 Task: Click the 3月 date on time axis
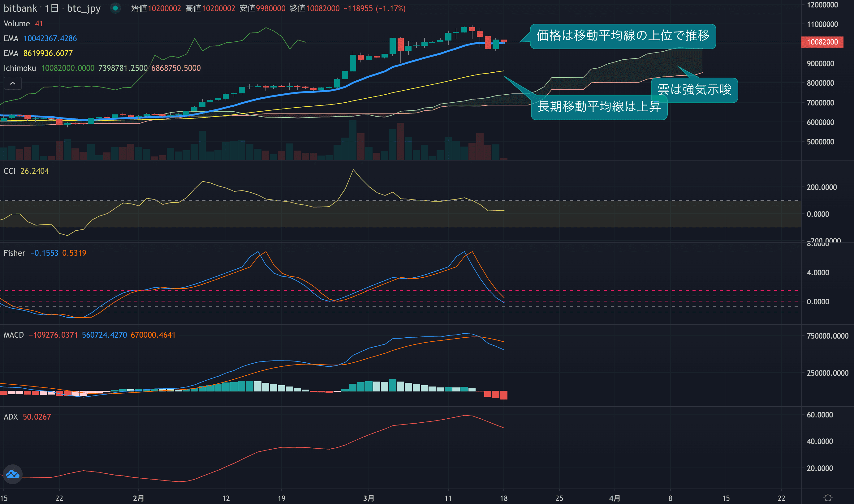(369, 498)
